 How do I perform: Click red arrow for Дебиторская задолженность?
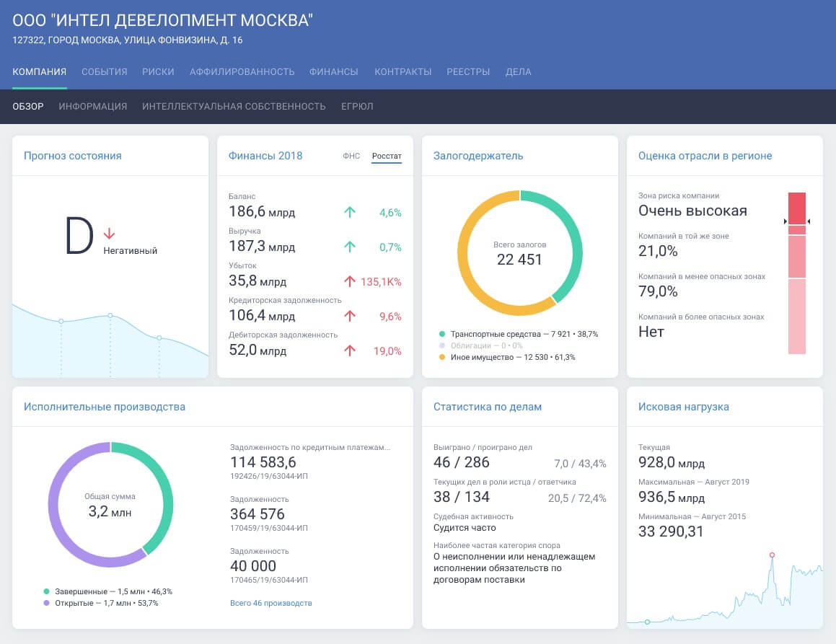(350, 350)
